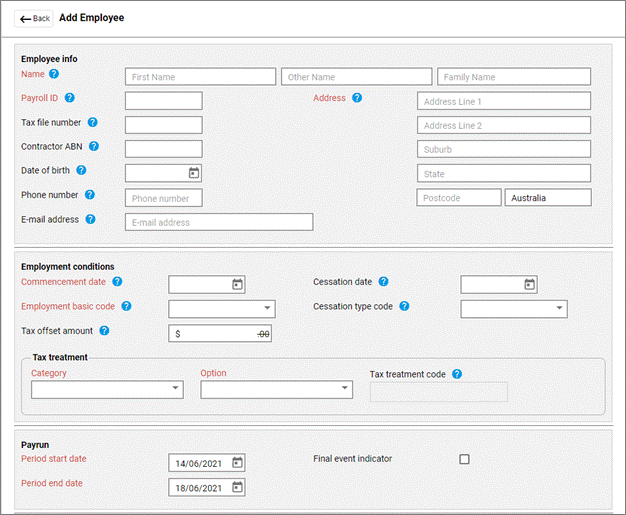Click the Tax file number help icon
Viewport: 626px width, 515px height.
[x=93, y=123]
